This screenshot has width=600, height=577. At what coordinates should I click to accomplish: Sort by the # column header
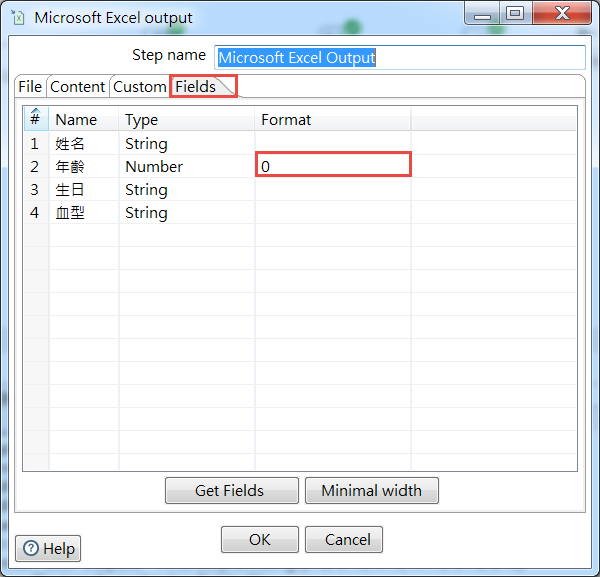[36, 119]
